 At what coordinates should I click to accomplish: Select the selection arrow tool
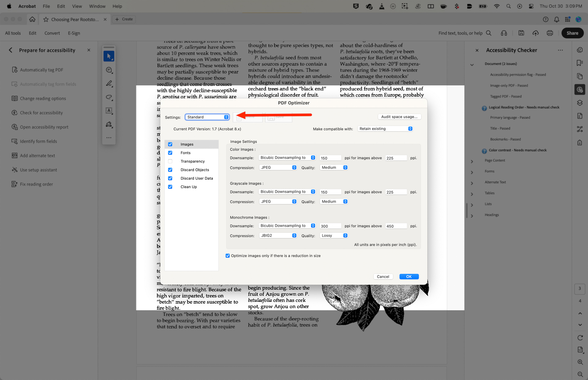pos(109,56)
